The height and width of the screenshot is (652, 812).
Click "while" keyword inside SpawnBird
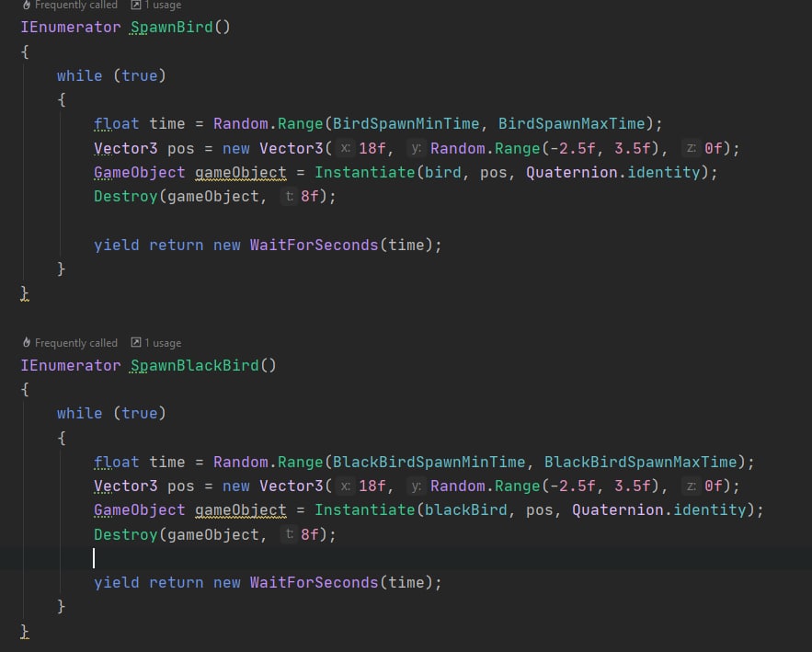(79, 75)
